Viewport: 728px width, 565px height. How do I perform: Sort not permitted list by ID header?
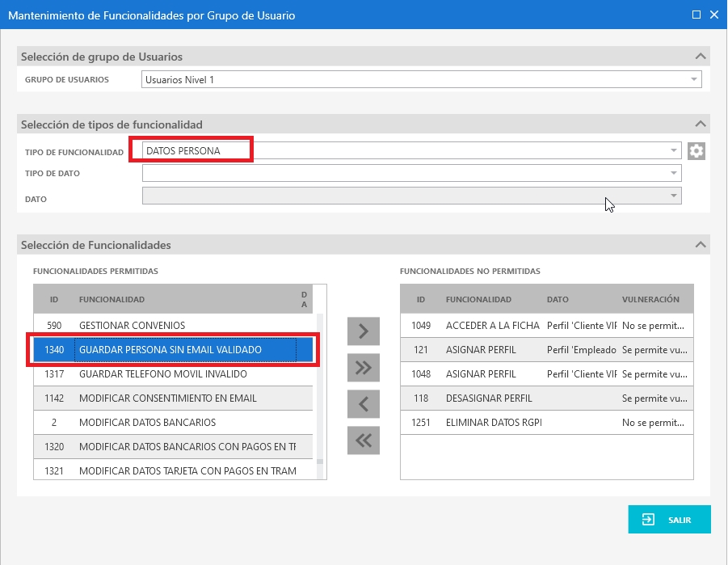click(421, 299)
